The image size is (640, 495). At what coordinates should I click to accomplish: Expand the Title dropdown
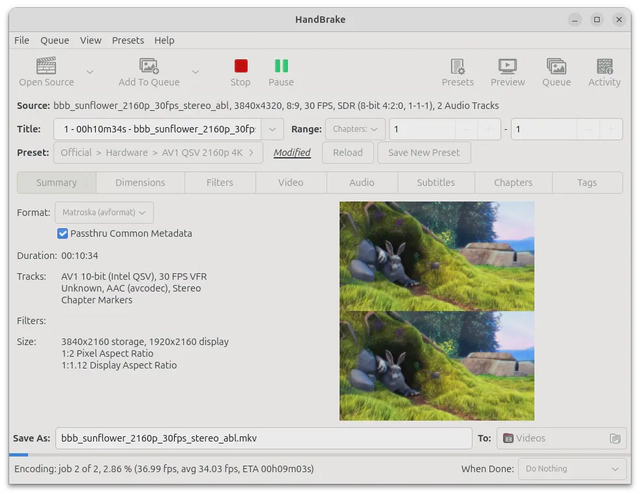click(x=273, y=129)
